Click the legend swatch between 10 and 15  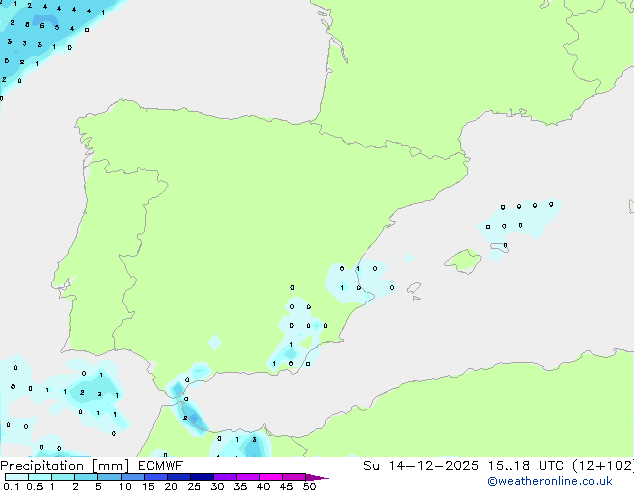coord(132,477)
